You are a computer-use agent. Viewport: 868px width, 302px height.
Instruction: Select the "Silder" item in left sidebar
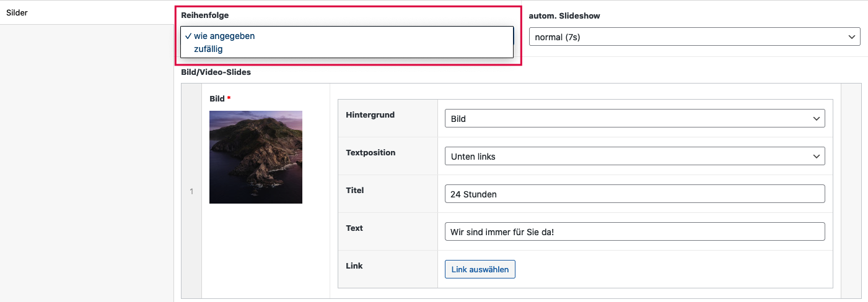point(17,12)
